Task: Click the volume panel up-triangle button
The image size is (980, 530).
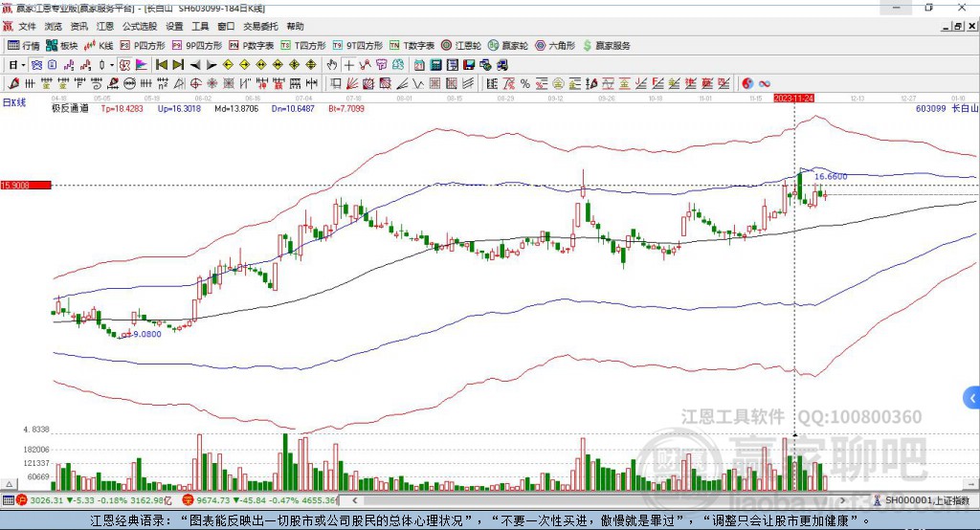Action: tap(10, 484)
